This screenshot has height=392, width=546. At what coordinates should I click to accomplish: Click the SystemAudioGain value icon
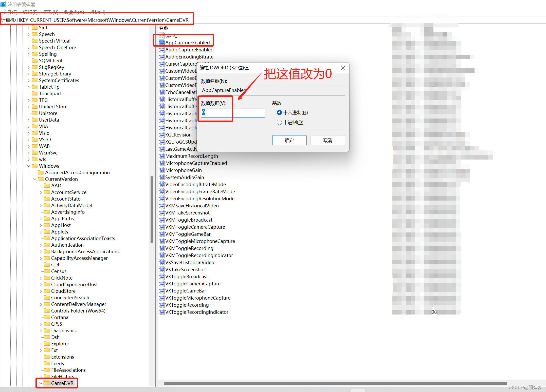161,177
